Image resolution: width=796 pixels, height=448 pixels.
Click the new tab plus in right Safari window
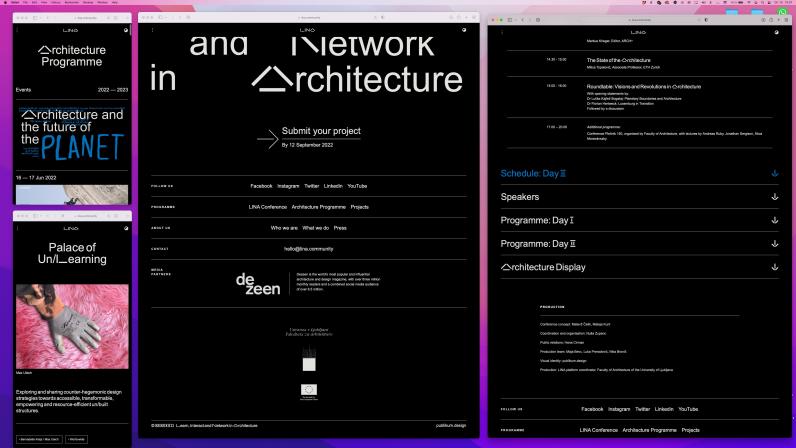[x=779, y=20]
